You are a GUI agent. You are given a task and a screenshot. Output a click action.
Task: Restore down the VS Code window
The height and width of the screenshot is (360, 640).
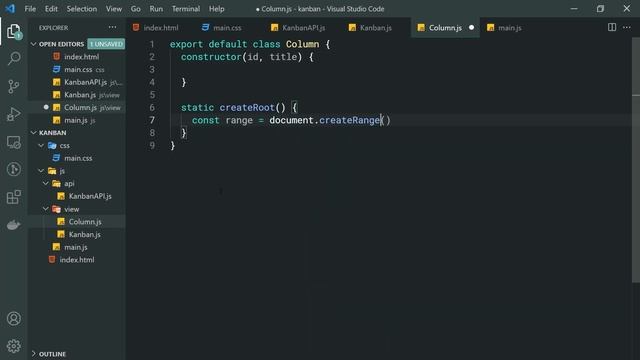point(600,9)
